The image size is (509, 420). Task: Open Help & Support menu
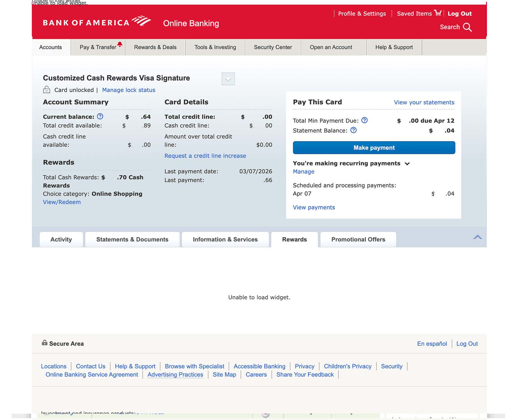click(394, 47)
